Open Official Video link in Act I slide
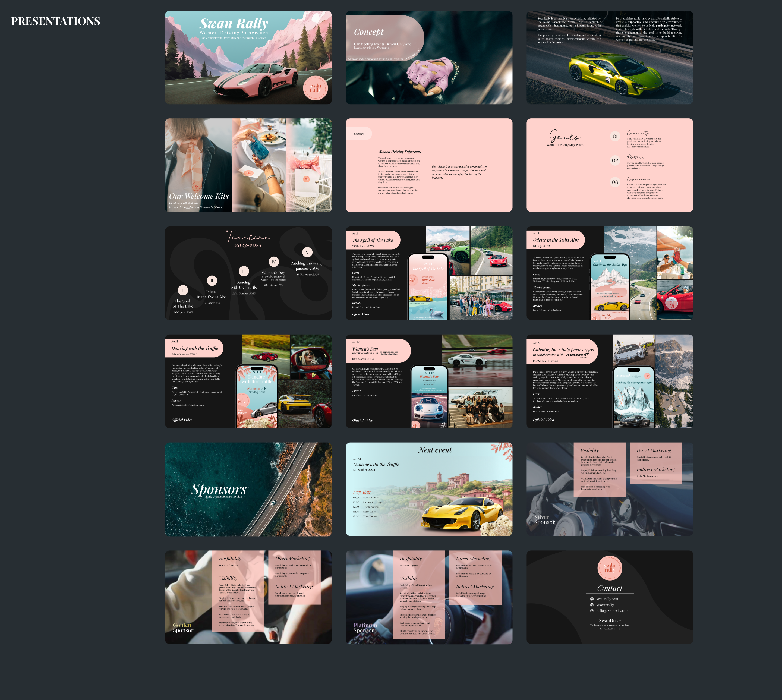The height and width of the screenshot is (700, 782). pyautogui.click(x=360, y=314)
